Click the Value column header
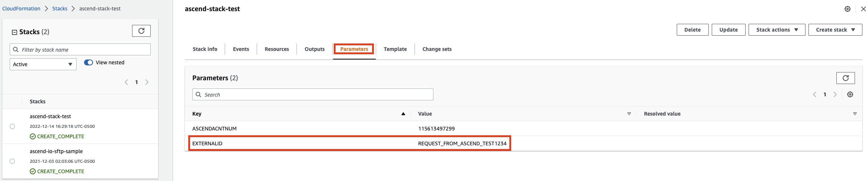This screenshot has width=868, height=181. [x=425, y=114]
